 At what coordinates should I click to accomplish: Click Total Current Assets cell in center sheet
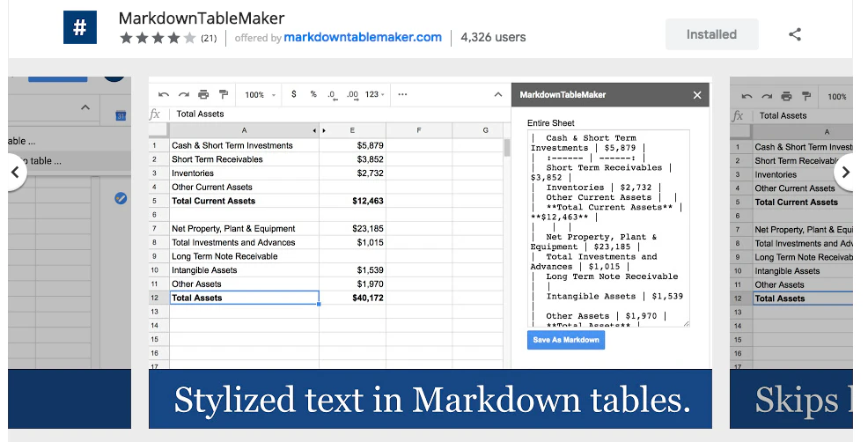click(244, 201)
